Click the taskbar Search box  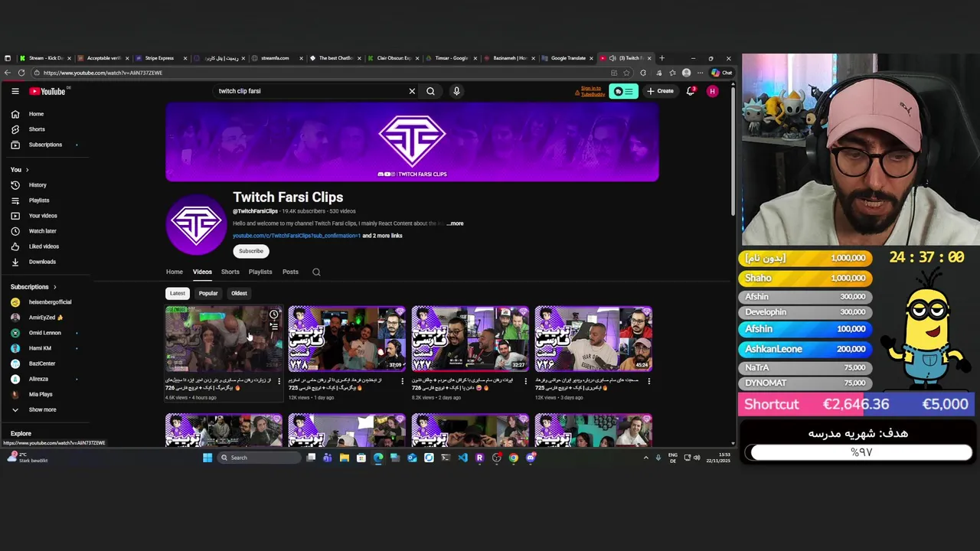259,458
